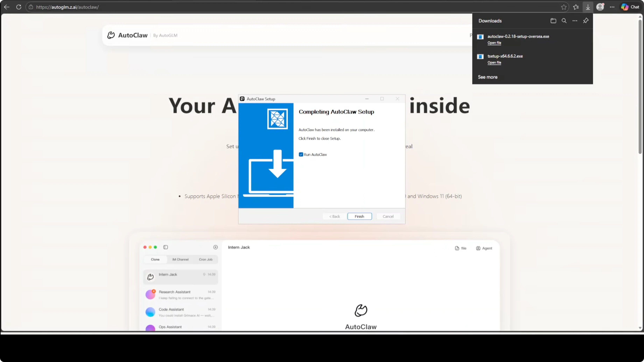Screen dimensions: 644x362
Task: Click the page vertical scrollbar thumb
Action: click(x=640, y=87)
